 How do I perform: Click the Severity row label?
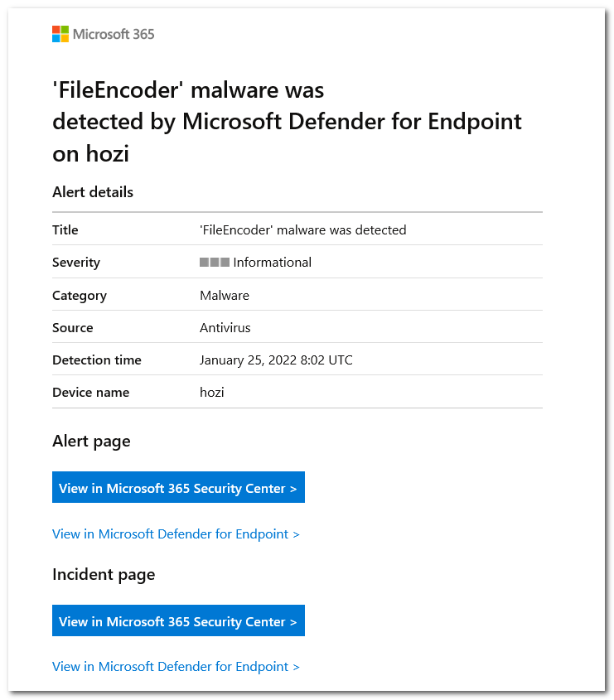tap(76, 263)
